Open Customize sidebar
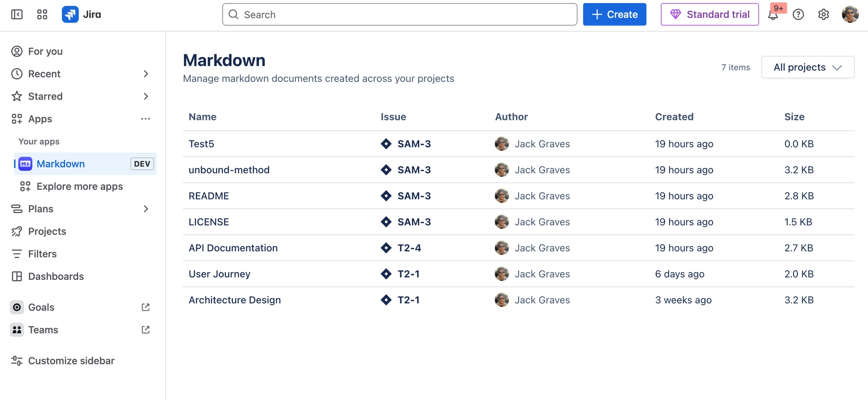Image resolution: width=868 pixels, height=400 pixels. pos(71,361)
